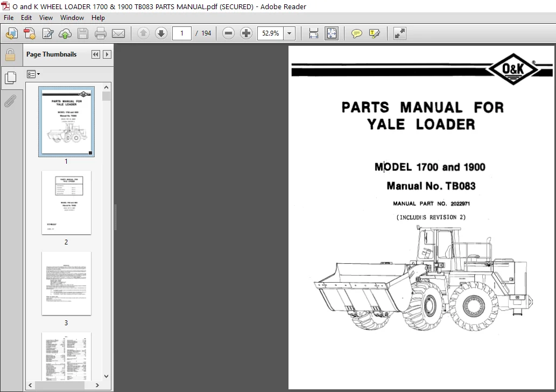Viewport: 556px width, 392px height.
Task: Click the Adobe PDF title bar icon
Action: click(5, 6)
